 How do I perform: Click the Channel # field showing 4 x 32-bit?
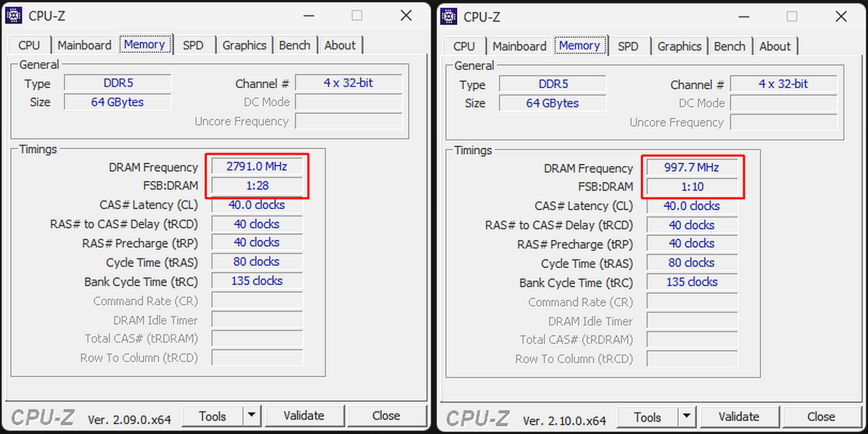(x=349, y=83)
